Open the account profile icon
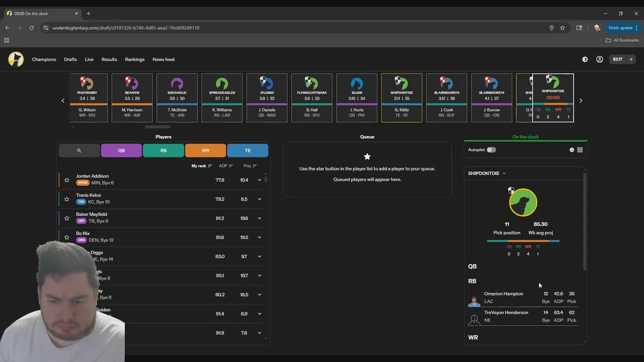644x362 pixels. point(600,59)
